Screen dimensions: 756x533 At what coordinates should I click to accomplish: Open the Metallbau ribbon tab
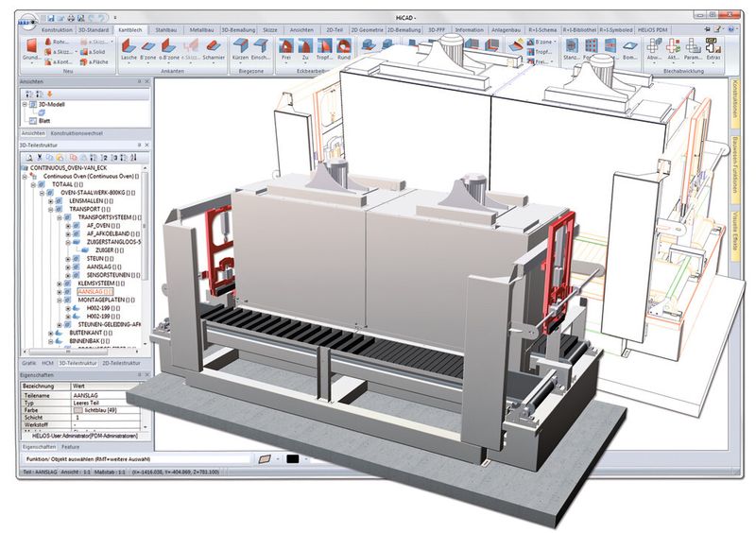click(201, 30)
